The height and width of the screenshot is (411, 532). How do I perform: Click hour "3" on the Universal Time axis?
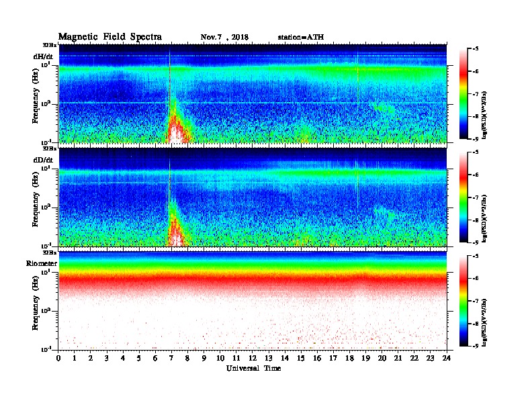107,359
